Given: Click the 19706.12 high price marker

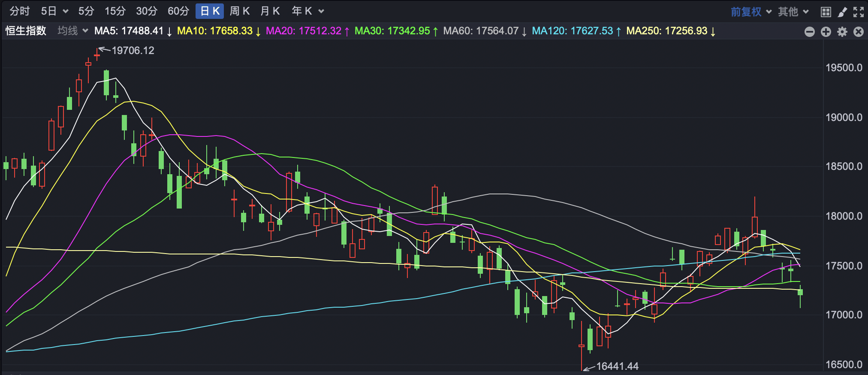Looking at the screenshot, I should pyautogui.click(x=133, y=51).
